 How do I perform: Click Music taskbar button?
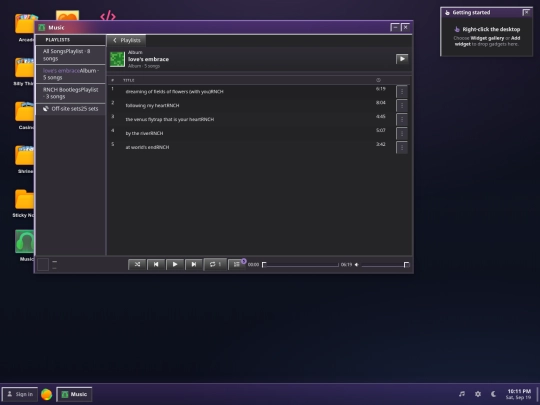tap(74, 394)
